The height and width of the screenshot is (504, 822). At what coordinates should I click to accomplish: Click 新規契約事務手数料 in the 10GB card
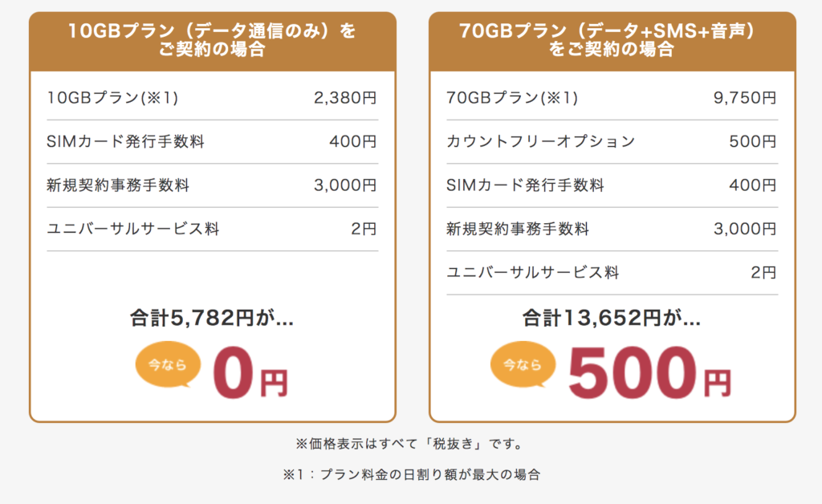(x=118, y=185)
